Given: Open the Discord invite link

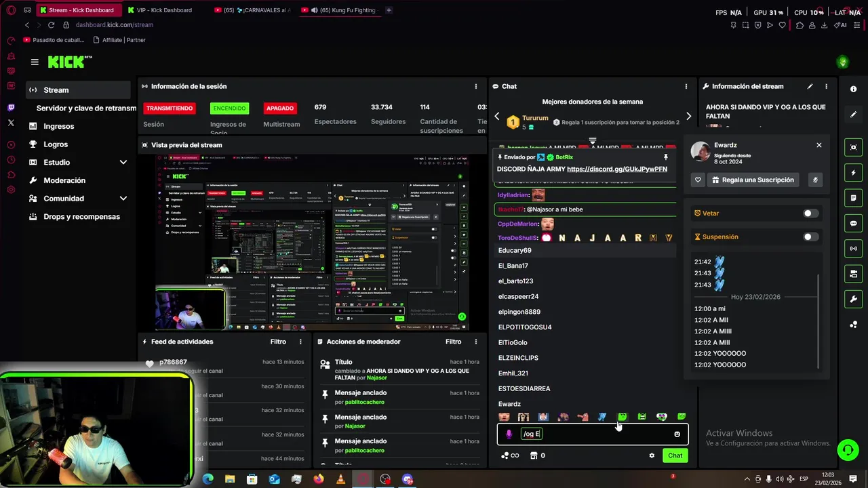Looking at the screenshot, I should click(x=617, y=169).
